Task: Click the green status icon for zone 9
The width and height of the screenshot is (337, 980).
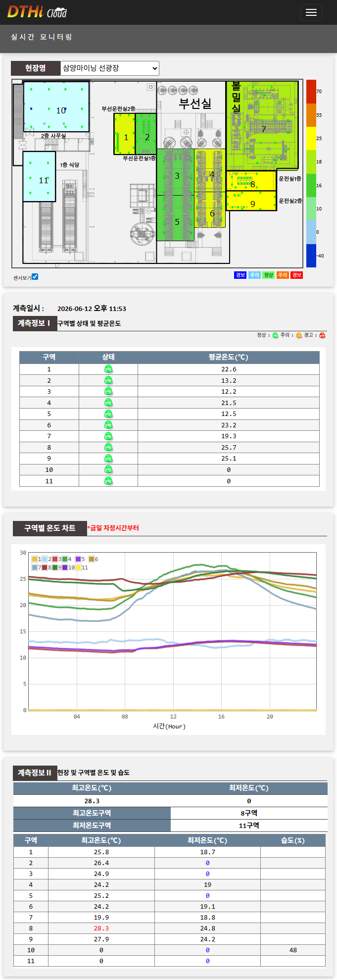Action: coord(108,459)
